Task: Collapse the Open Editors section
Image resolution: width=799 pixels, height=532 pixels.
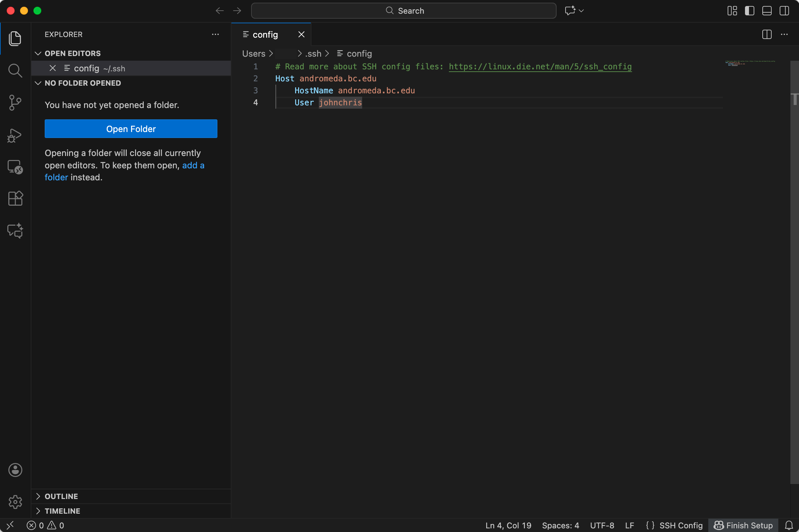Action: pyautogui.click(x=72, y=53)
